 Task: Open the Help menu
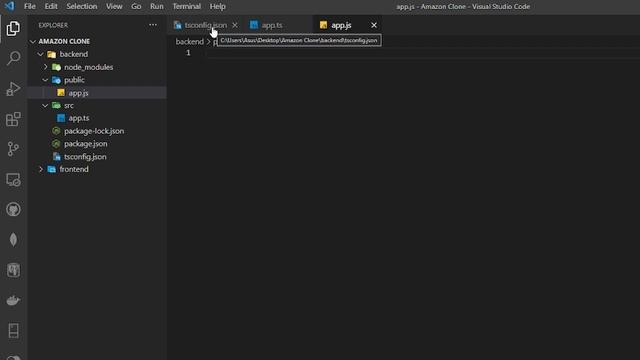point(218,6)
